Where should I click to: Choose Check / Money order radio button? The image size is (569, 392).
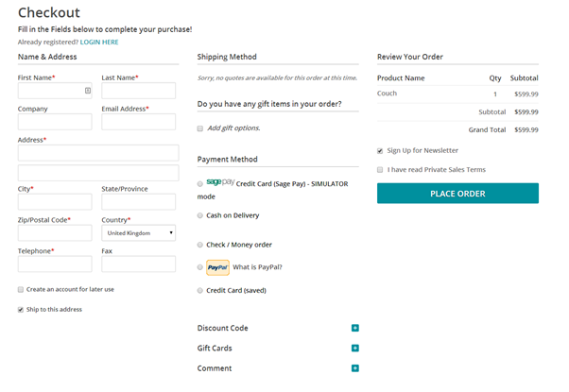(x=200, y=245)
